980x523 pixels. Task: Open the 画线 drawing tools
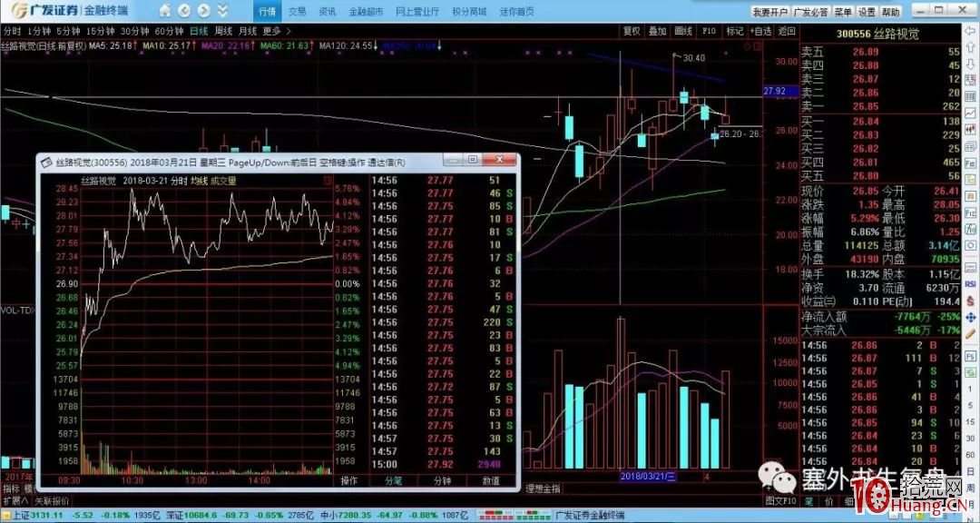(683, 31)
